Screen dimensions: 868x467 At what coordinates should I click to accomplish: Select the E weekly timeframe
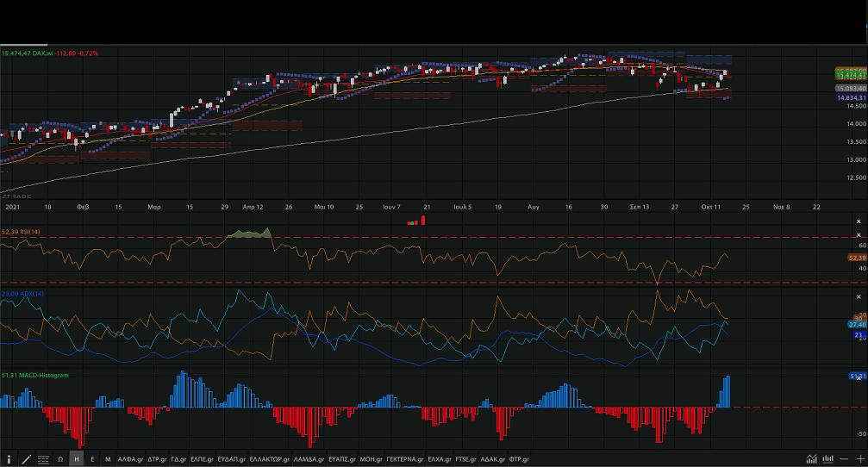(92, 459)
